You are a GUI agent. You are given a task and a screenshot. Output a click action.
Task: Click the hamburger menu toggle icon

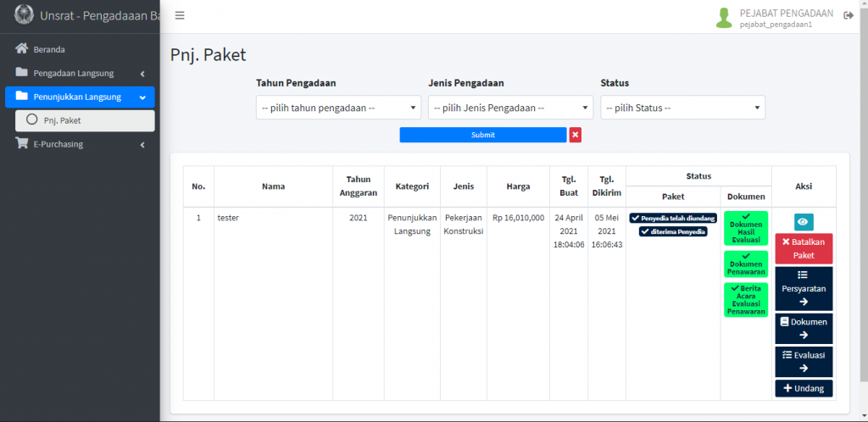[180, 16]
